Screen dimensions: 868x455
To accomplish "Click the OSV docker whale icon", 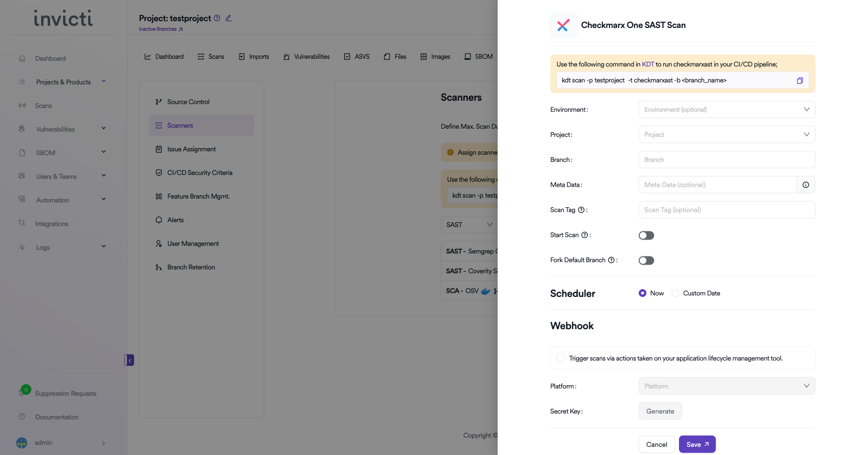I will pos(486,291).
